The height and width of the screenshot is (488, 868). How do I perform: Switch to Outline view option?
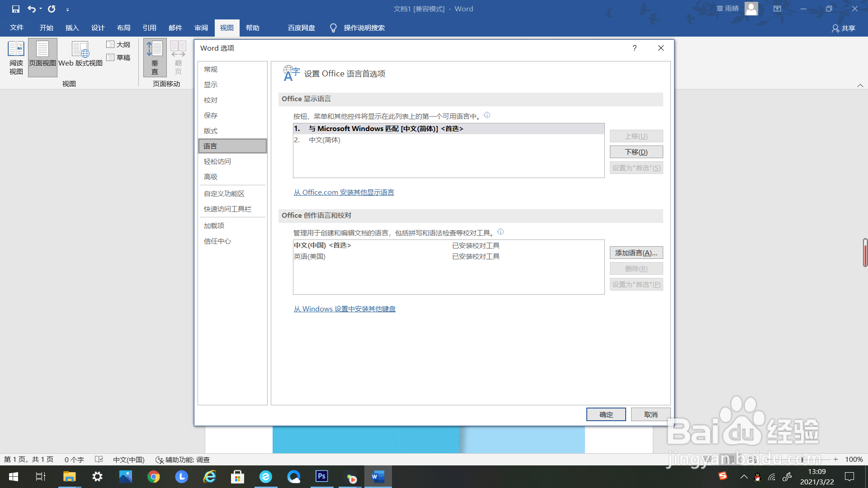coord(118,45)
